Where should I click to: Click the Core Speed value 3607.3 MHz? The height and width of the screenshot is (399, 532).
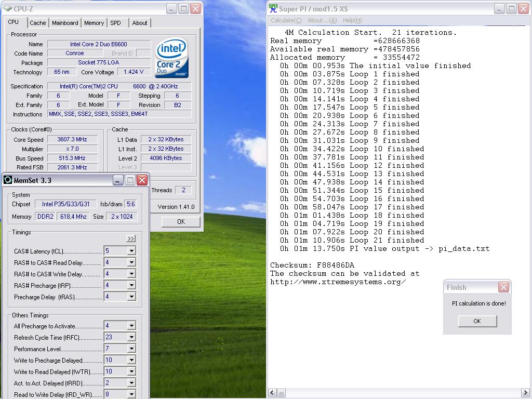(72, 139)
